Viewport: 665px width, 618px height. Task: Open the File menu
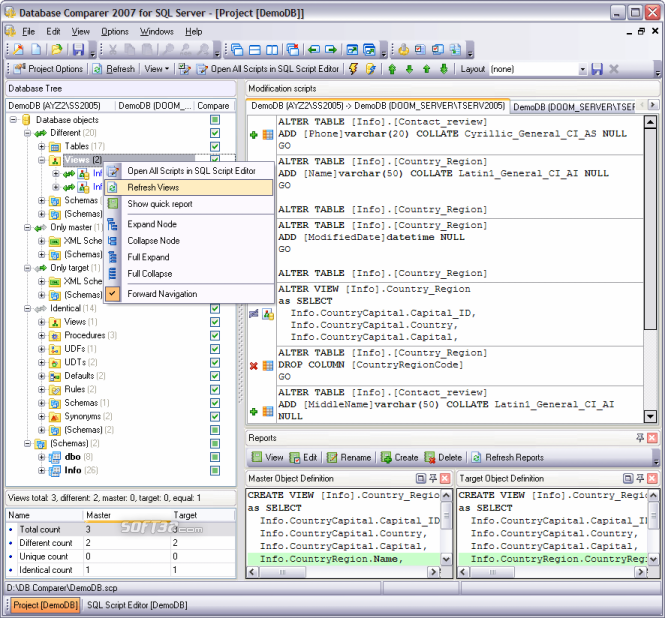pyautogui.click(x=28, y=31)
